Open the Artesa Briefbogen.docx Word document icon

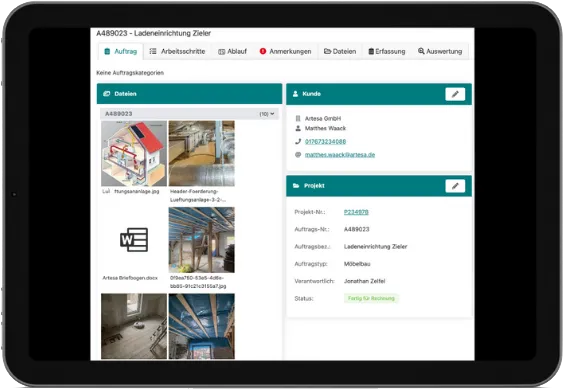tap(134, 240)
